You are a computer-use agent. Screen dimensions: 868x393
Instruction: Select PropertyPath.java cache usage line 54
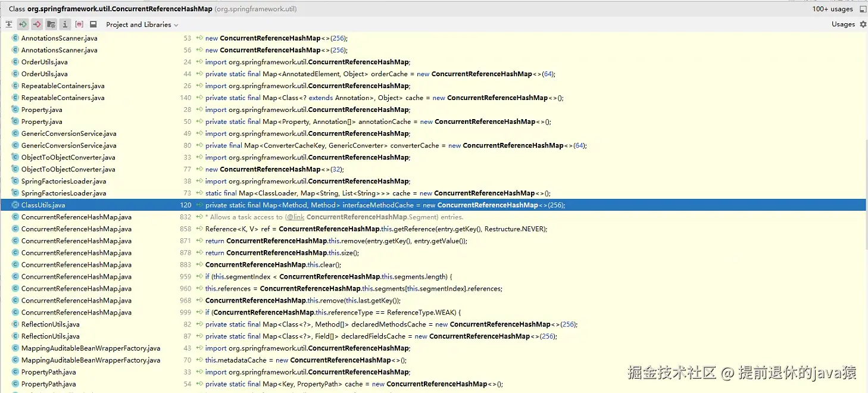pos(433,383)
